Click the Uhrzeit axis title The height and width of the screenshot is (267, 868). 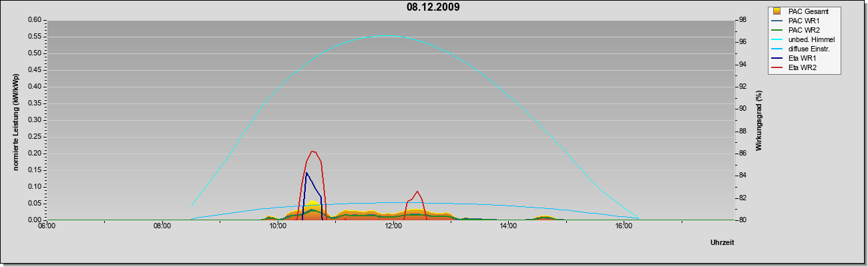pyautogui.click(x=722, y=242)
